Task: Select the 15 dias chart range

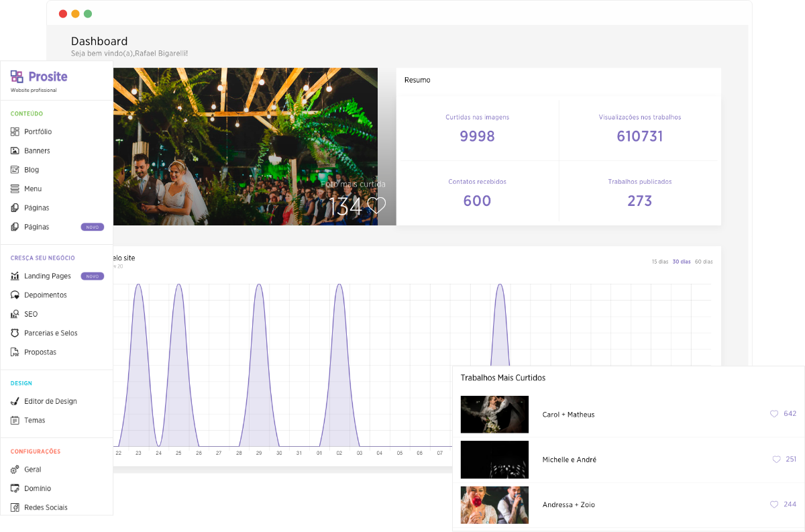Action: 660,262
